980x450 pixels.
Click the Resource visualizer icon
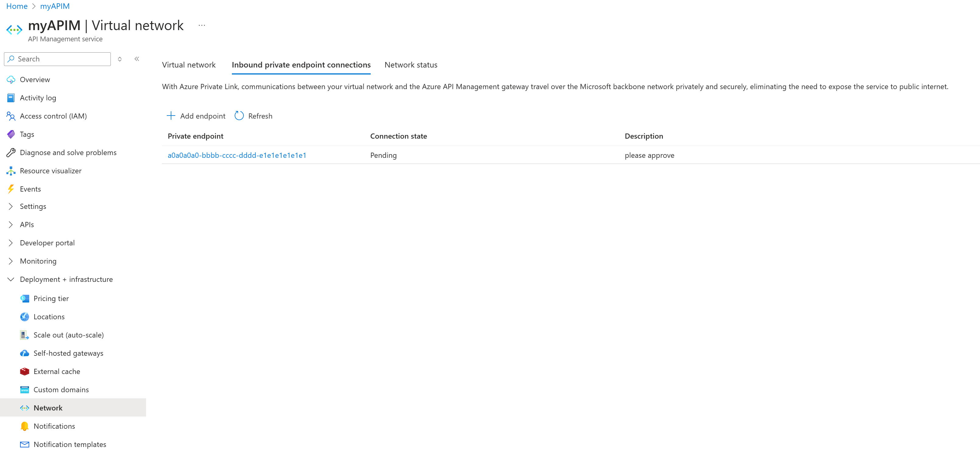coord(11,170)
